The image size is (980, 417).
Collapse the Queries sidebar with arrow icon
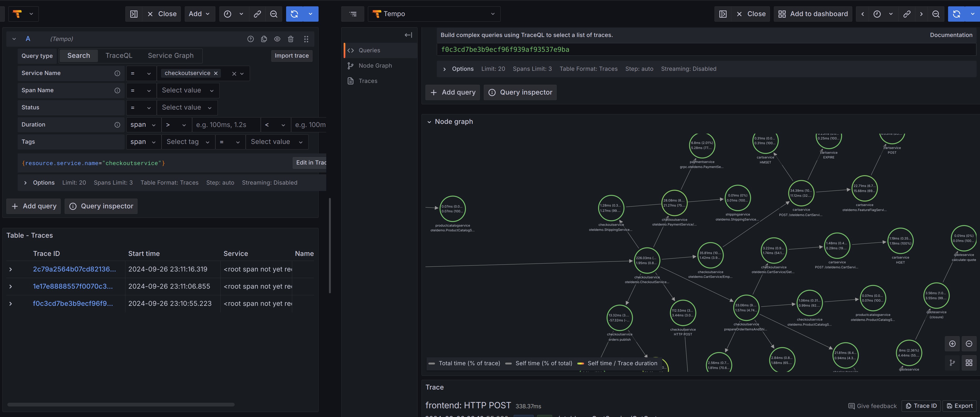[408, 35]
